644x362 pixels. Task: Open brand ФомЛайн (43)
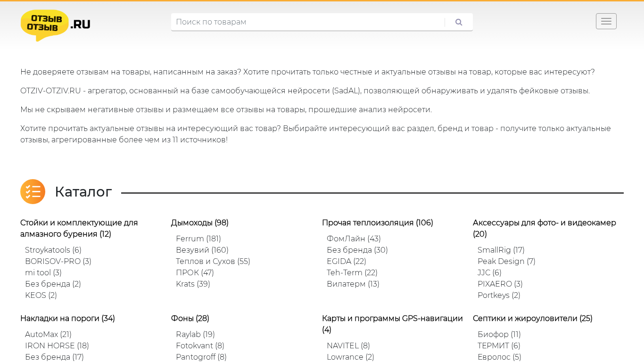click(354, 239)
